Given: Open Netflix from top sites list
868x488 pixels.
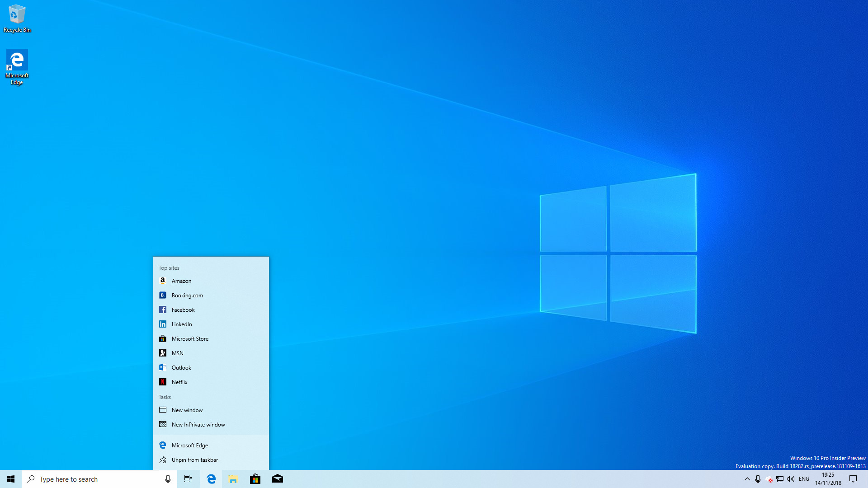Looking at the screenshot, I should click(x=179, y=381).
